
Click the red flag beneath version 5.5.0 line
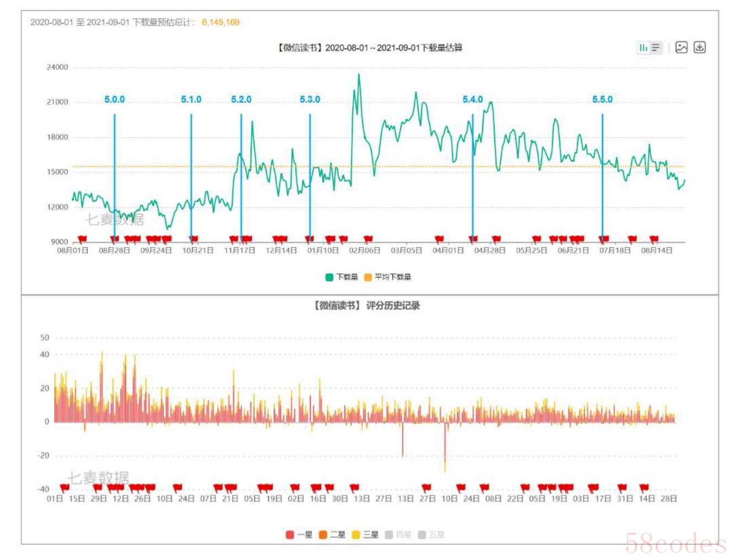click(x=604, y=239)
